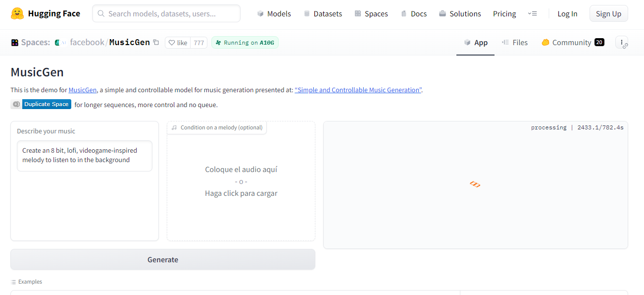Open the Simple and Controllable Music Generation paper link
644x295 pixels.
coord(358,90)
